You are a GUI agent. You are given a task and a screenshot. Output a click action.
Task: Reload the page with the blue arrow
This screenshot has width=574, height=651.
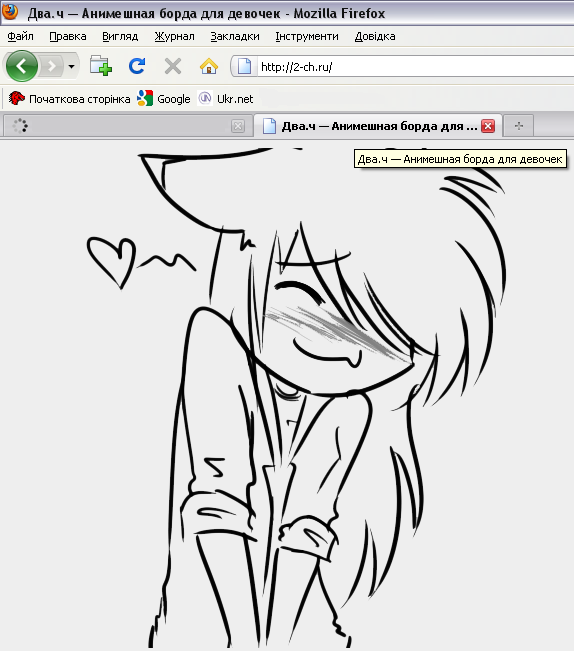point(137,66)
